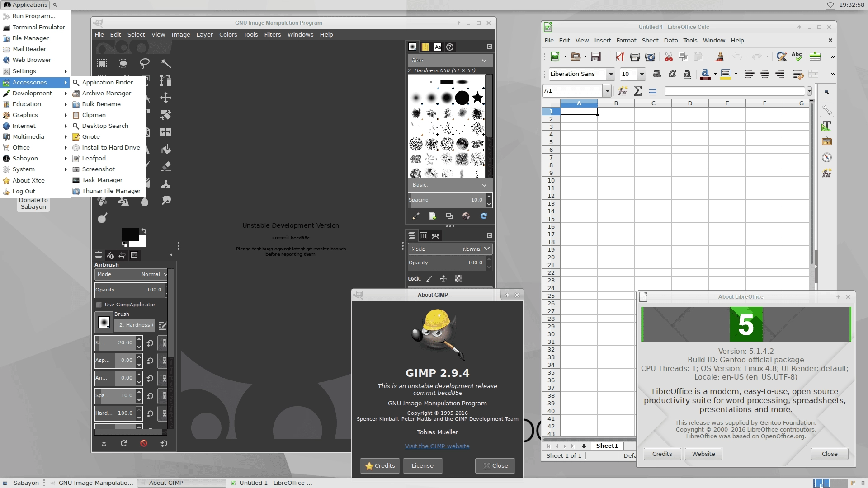Toggle Underline formatting in Calc
This screenshot has height=488, width=868.
pyautogui.click(x=687, y=74)
